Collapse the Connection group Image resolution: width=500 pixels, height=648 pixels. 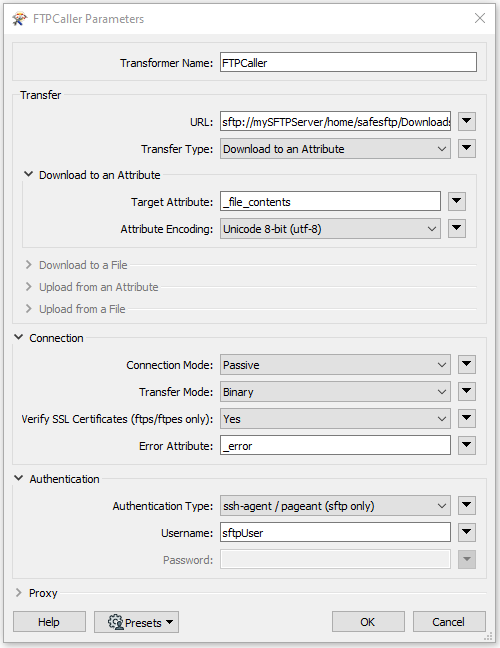click(19, 338)
